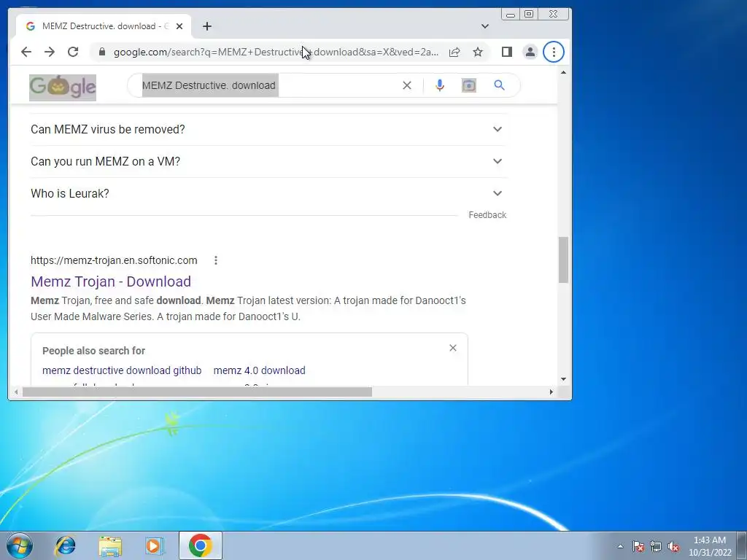747x560 pixels.
Task: Open a new tab with plus button
Action: 206,26
